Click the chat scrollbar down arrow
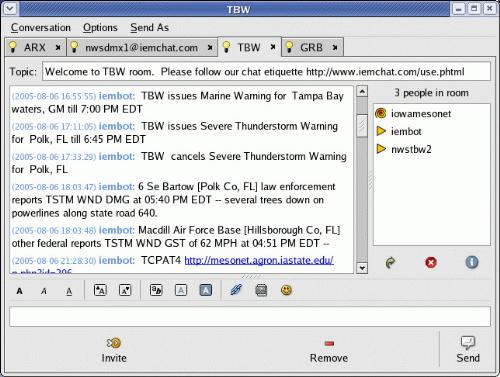The width and height of the screenshot is (500, 377). [362, 268]
